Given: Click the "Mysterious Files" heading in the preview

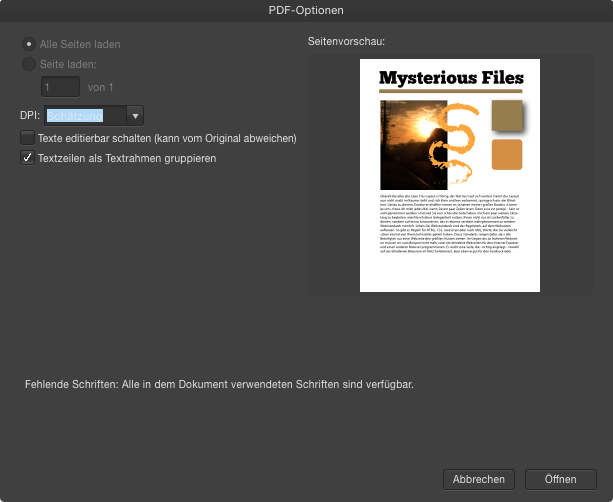Looking at the screenshot, I should (451, 78).
